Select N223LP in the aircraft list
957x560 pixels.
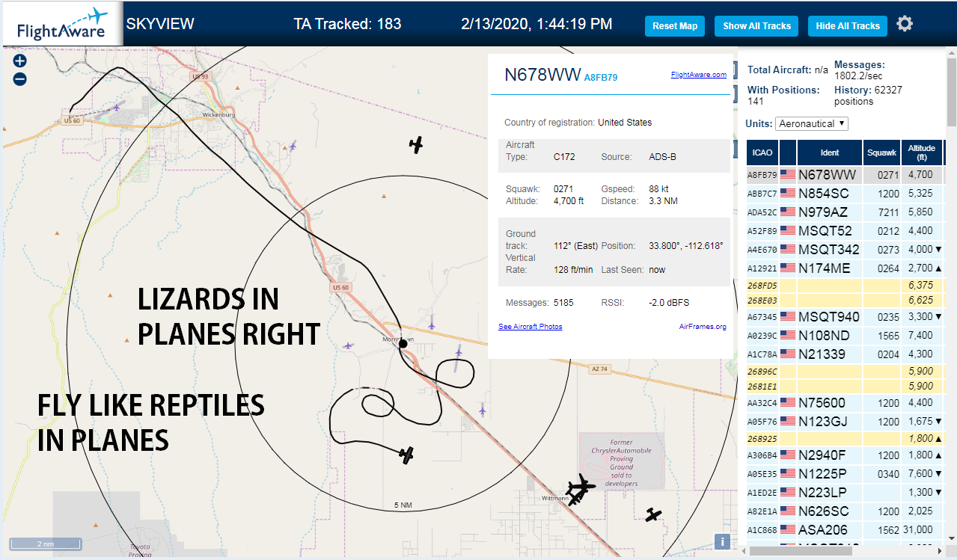pyautogui.click(x=845, y=493)
